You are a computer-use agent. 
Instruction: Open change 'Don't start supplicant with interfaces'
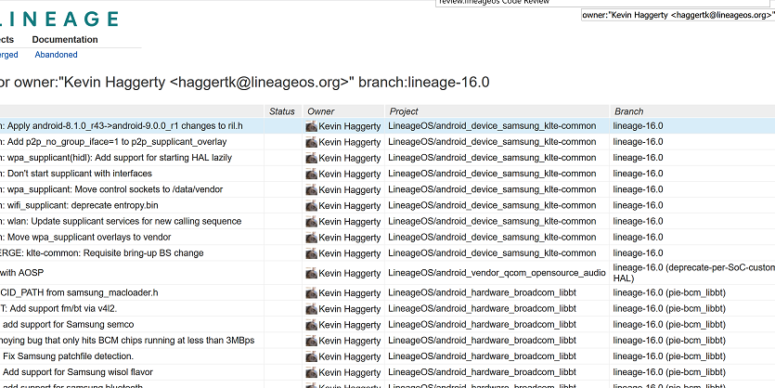click(x=80, y=173)
